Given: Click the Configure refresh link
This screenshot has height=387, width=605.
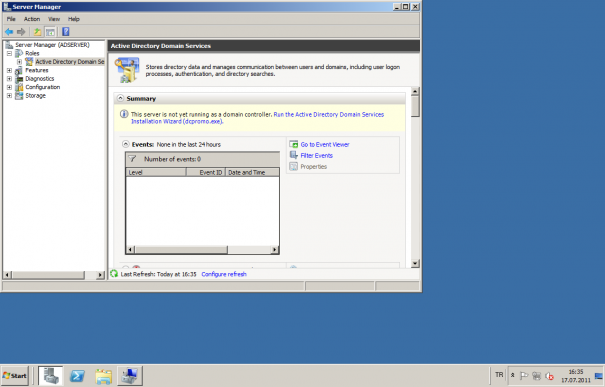Looking at the screenshot, I should pos(224,274).
